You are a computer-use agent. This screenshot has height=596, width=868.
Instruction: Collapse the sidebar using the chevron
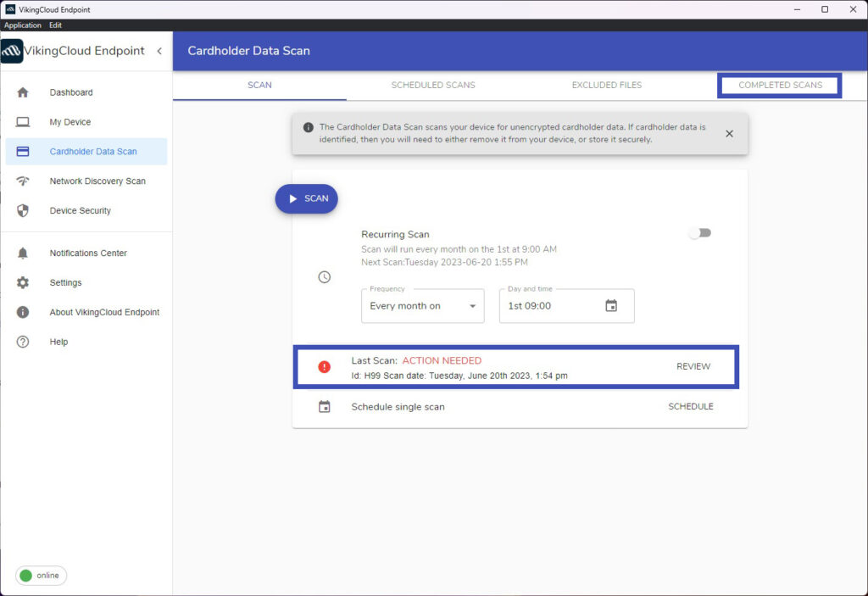pos(159,51)
